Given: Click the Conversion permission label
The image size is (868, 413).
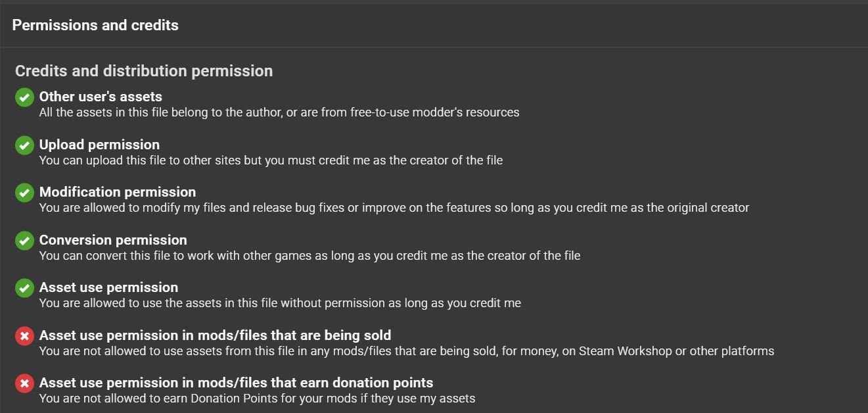Looking at the screenshot, I should pos(113,240).
